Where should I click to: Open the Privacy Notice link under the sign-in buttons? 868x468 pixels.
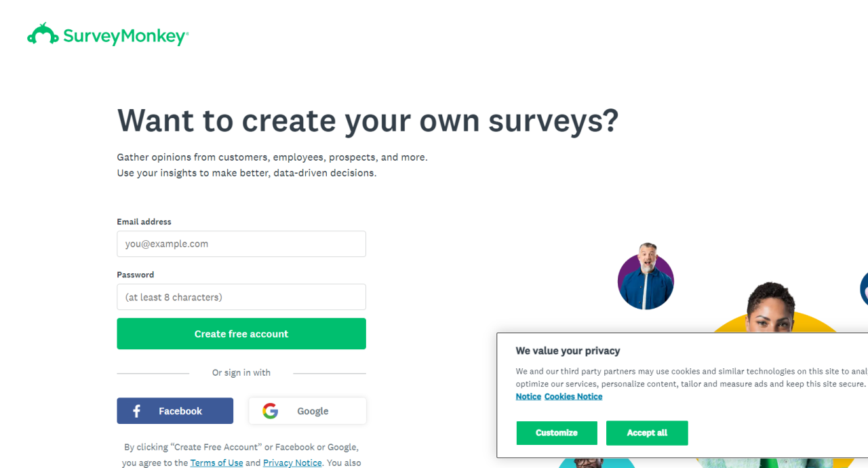tap(292, 463)
